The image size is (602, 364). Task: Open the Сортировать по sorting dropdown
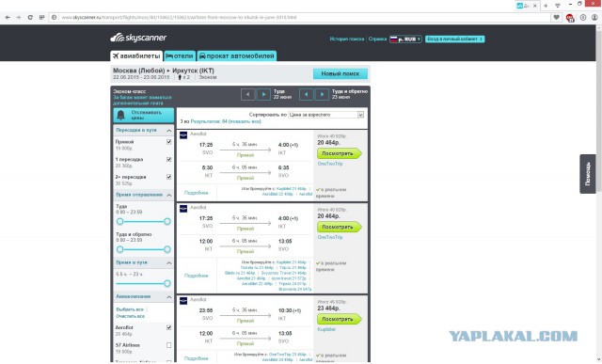tap(326, 115)
